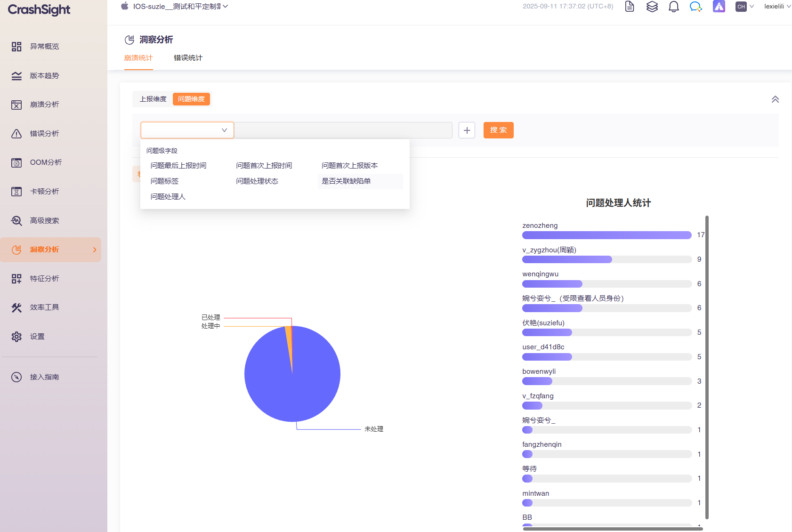Open the AI chat assistant icon
The image size is (792, 532).
coord(695,7)
